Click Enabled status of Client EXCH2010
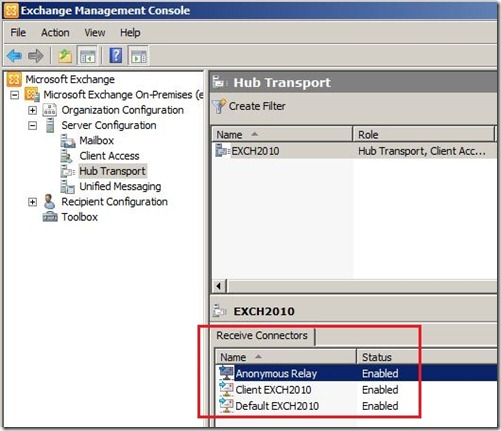This screenshot has height=431, width=501. (380, 390)
